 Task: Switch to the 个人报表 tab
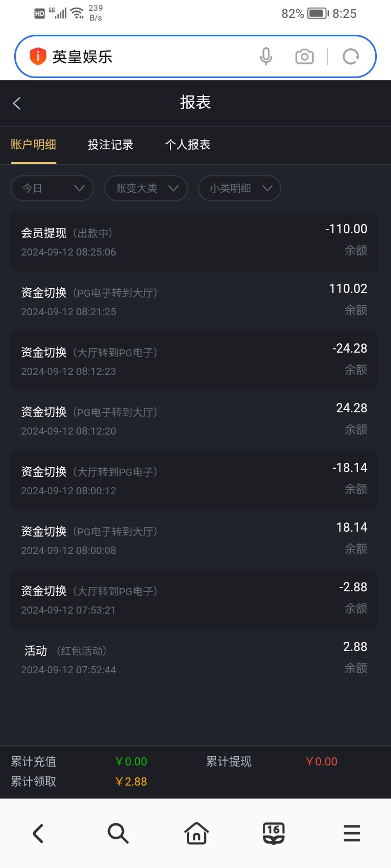pos(187,145)
